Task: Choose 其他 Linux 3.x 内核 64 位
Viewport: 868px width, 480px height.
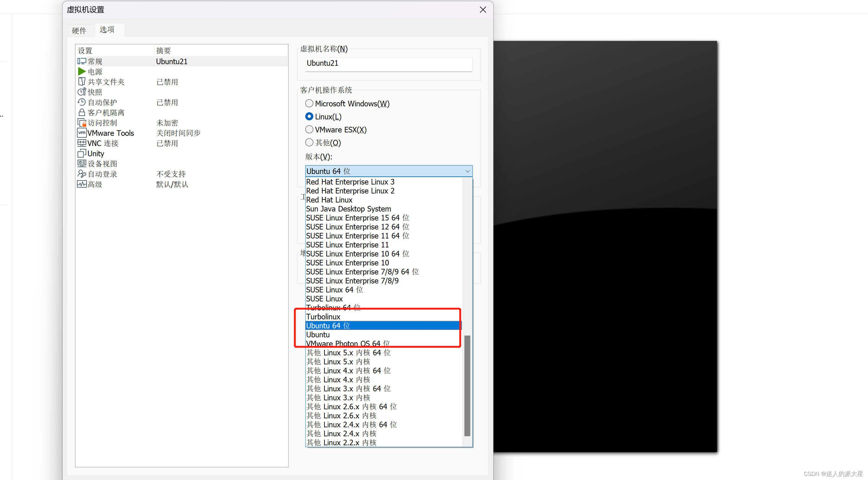Action: (384, 389)
